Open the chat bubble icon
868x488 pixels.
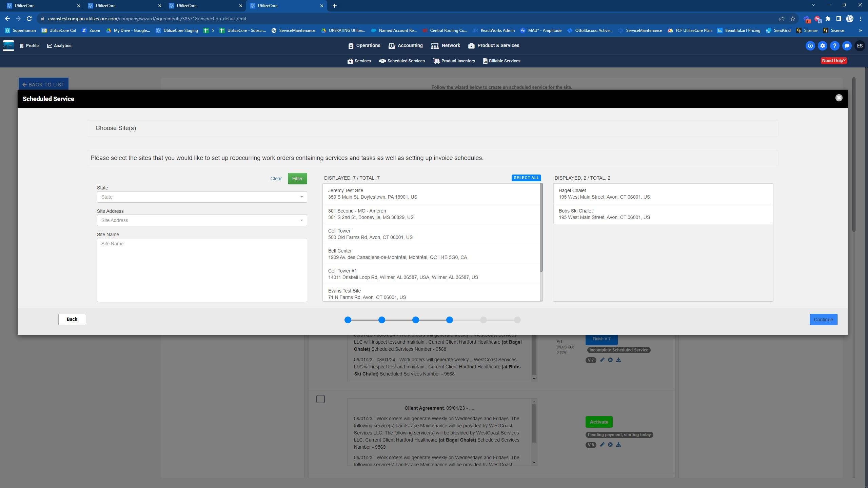847,46
